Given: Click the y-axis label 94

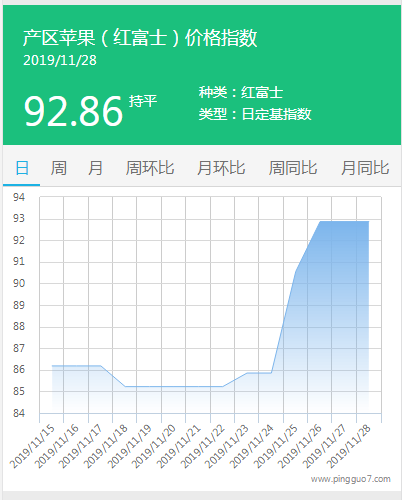Looking at the screenshot, I should pyautogui.click(x=19, y=197).
